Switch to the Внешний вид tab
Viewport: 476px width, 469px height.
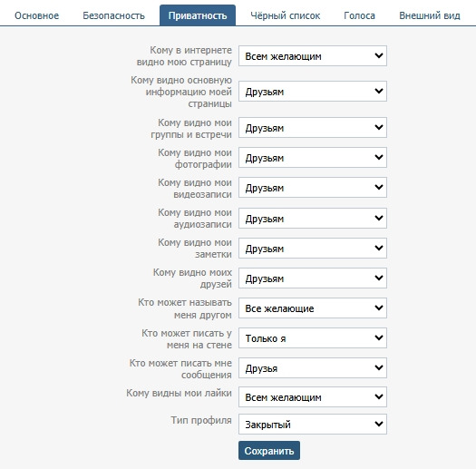tap(430, 15)
